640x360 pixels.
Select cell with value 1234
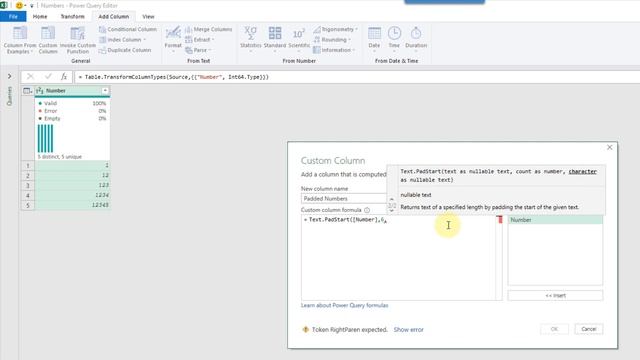point(72,195)
